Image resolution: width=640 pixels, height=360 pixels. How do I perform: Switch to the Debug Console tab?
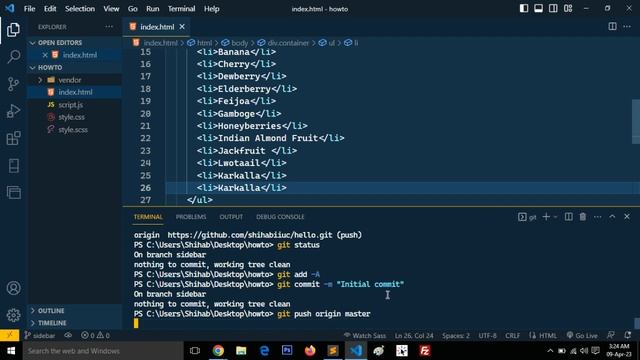pyautogui.click(x=280, y=217)
